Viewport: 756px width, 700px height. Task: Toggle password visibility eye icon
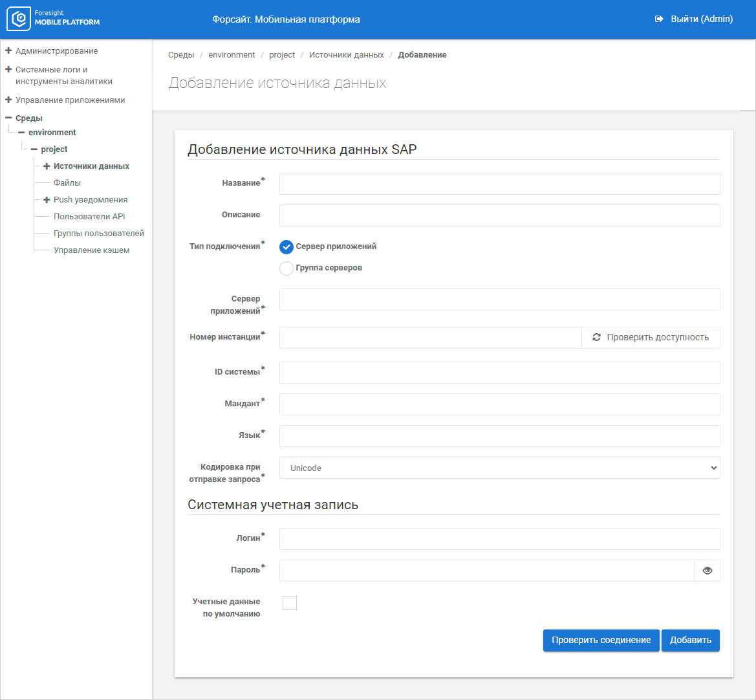707,571
